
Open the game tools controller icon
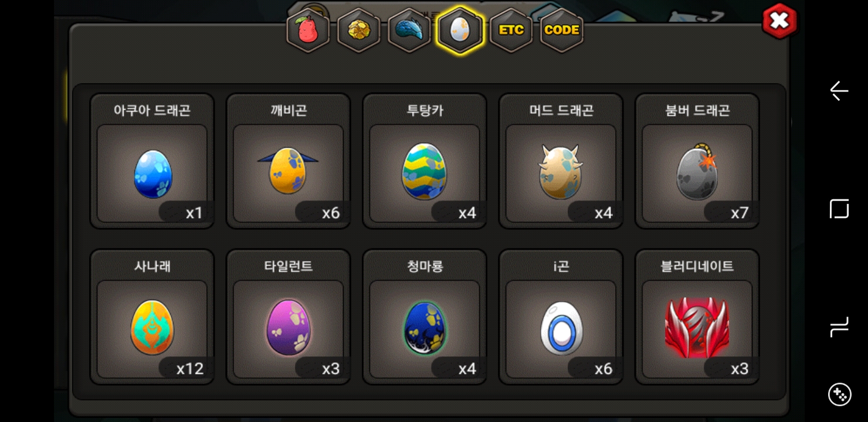tap(839, 394)
